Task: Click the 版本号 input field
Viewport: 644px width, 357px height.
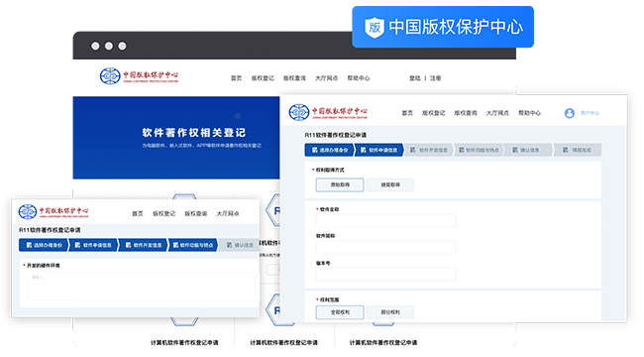Action: (x=385, y=274)
